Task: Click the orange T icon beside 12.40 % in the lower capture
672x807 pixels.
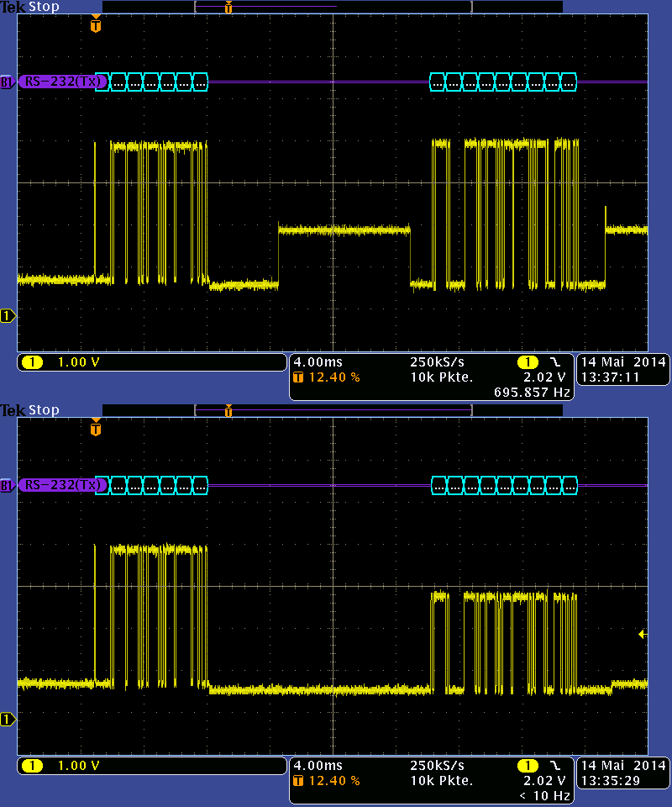Action: pyautogui.click(x=298, y=781)
